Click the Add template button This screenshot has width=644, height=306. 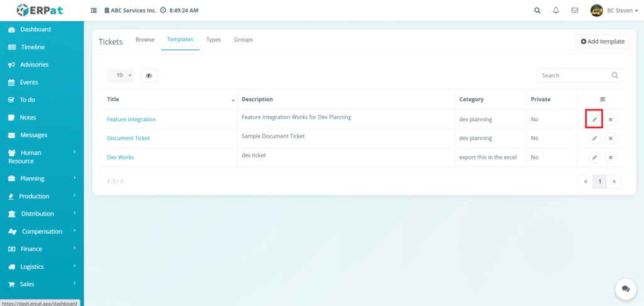(602, 41)
